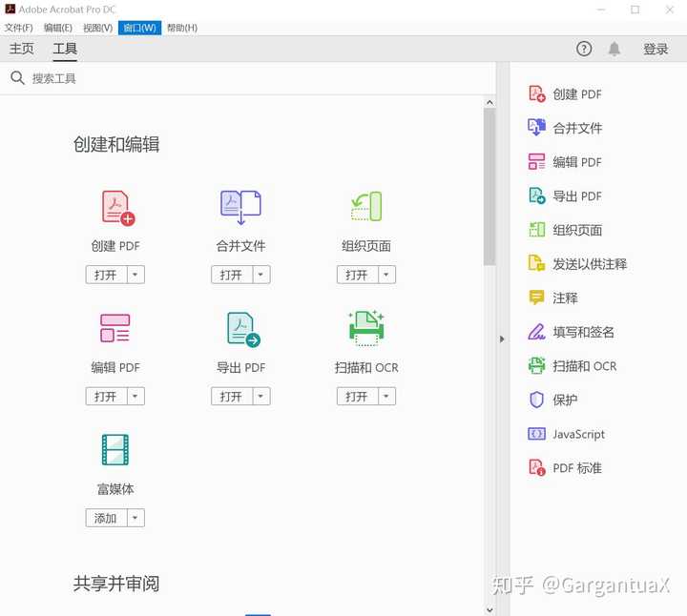The height and width of the screenshot is (616, 687).
Task: Click the 注释 label in sidebar
Action: [565, 298]
